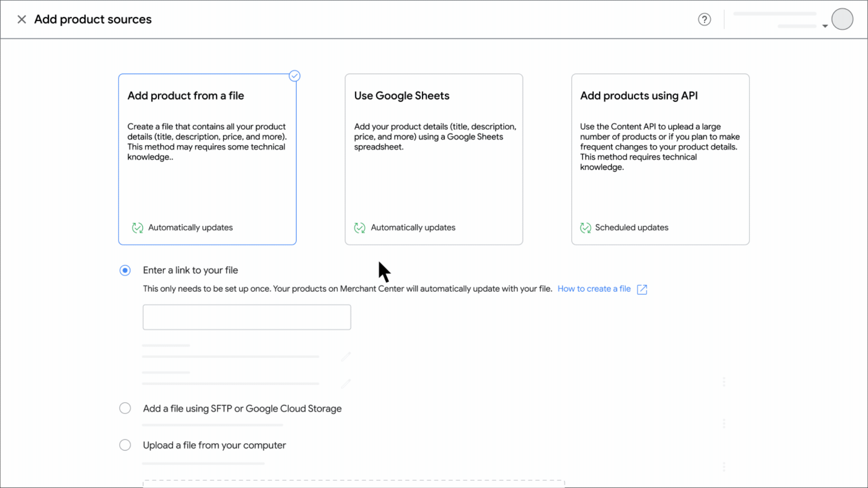Click Automatically updates on file card
This screenshot has height=488, width=868.
tap(190, 228)
